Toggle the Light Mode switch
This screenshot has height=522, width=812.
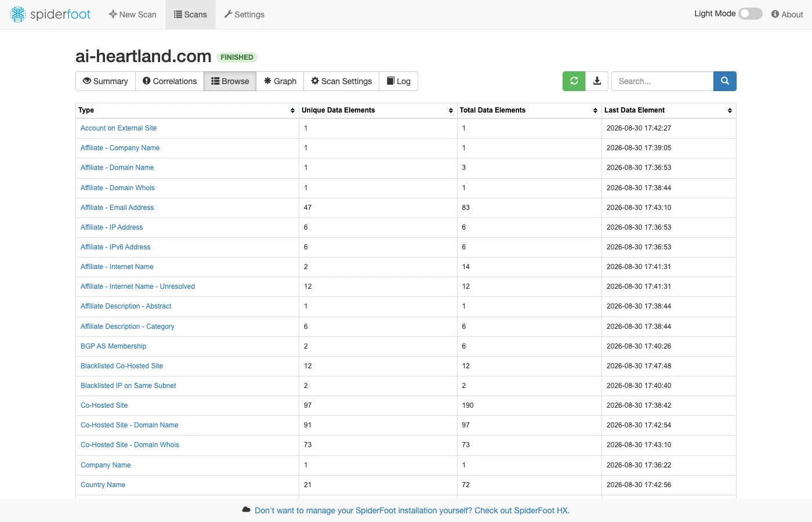coord(751,13)
